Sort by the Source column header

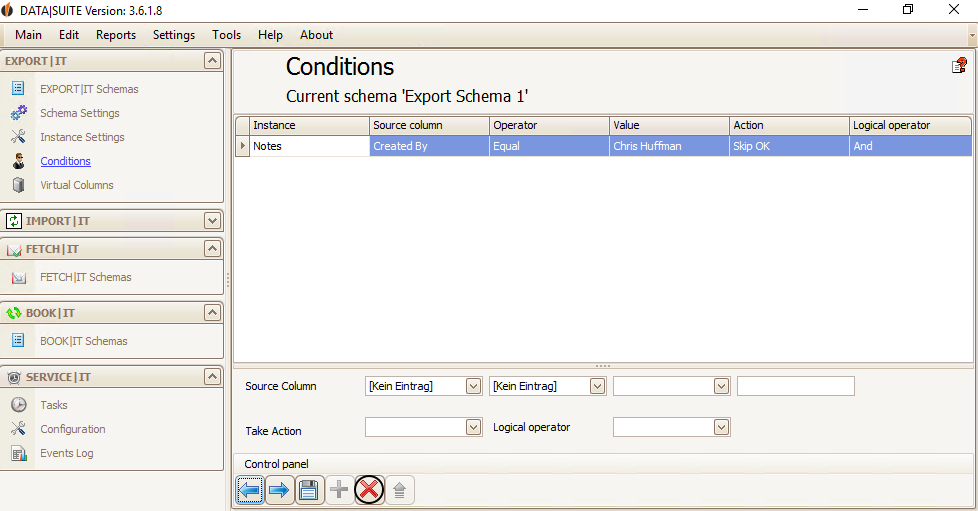coord(429,125)
